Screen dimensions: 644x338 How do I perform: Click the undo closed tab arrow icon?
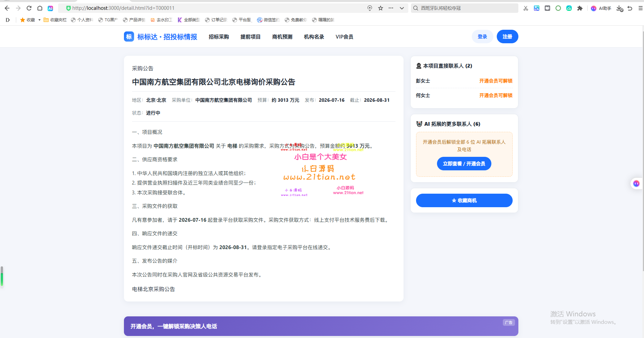pyautogui.click(x=630, y=8)
